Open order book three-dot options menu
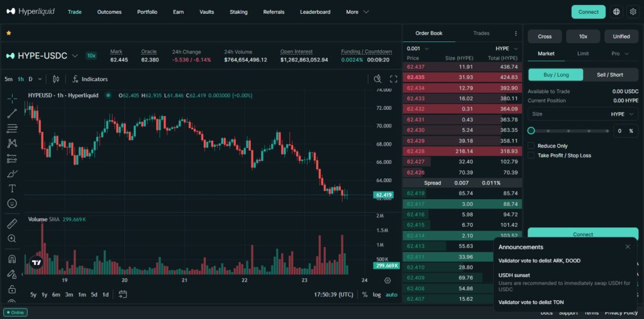Screen dimensions: 644x319 coord(516,34)
